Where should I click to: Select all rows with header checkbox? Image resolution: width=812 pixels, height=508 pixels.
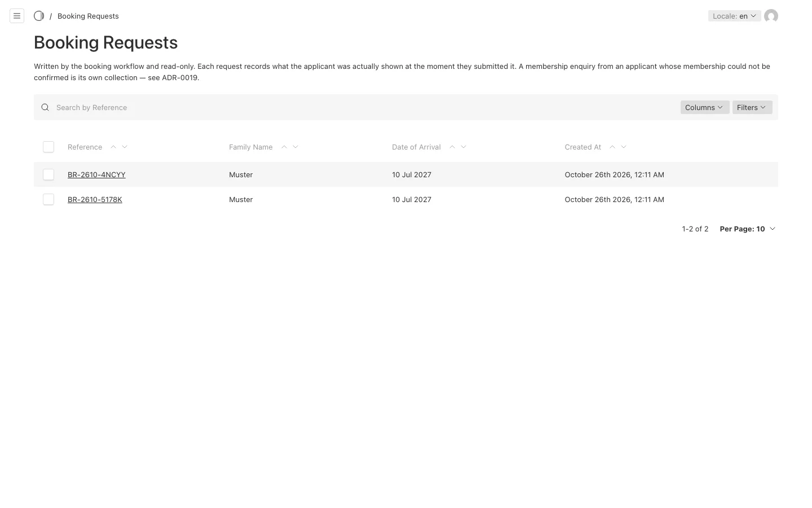pyautogui.click(x=48, y=147)
